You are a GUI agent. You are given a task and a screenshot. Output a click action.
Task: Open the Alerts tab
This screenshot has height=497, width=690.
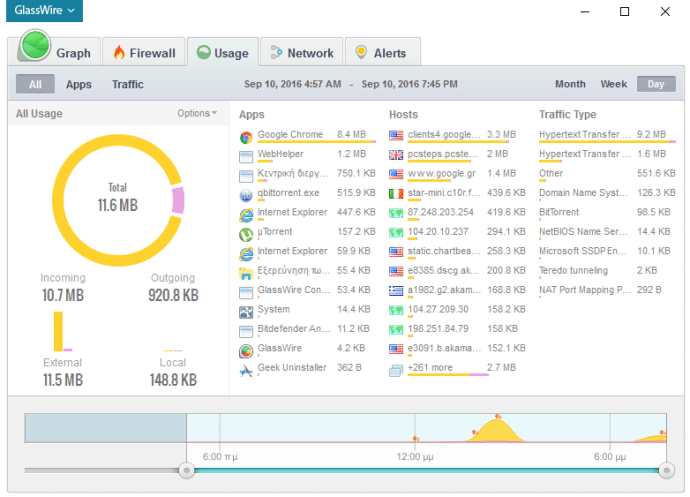coord(382,53)
